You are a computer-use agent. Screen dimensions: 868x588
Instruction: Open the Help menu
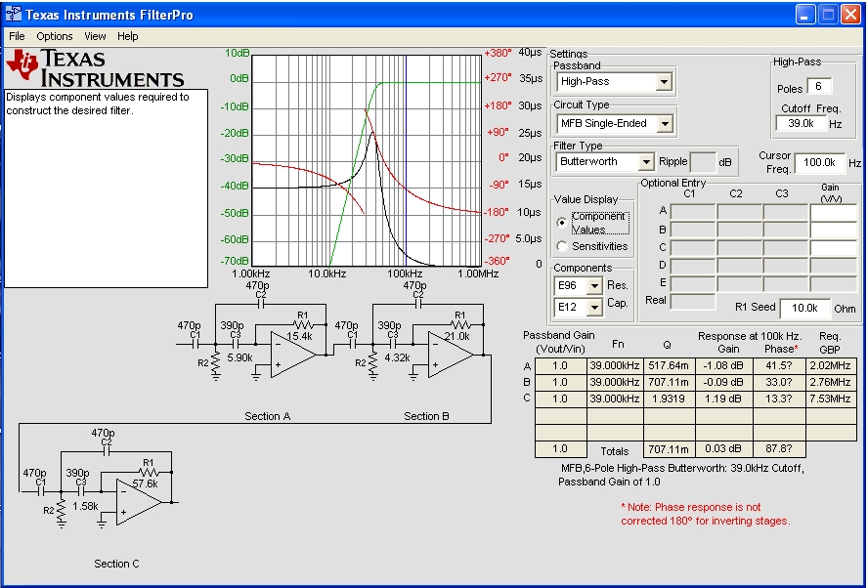127,36
